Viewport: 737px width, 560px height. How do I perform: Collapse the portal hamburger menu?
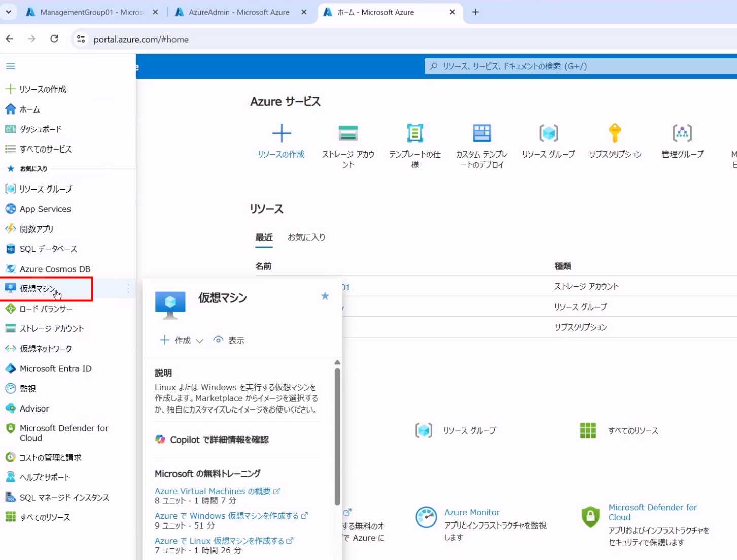[x=10, y=66]
